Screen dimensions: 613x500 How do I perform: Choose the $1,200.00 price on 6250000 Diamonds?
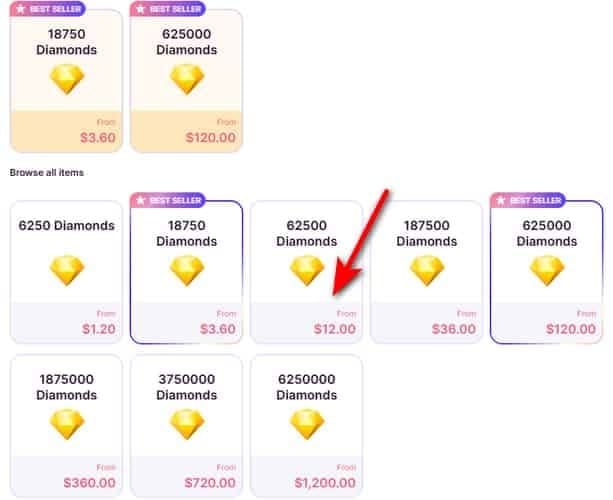[325, 483]
